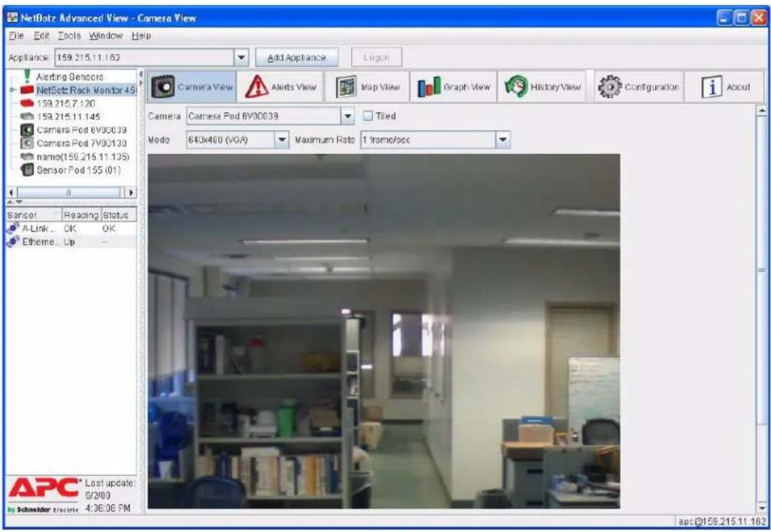
Task: Click the live camera image
Action: coord(383,331)
